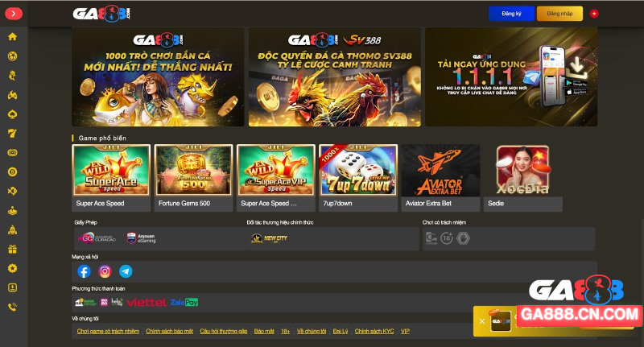Viewport: 644px width, 347px height.
Task: Click the Đăng nhập button
Action: [x=559, y=14]
